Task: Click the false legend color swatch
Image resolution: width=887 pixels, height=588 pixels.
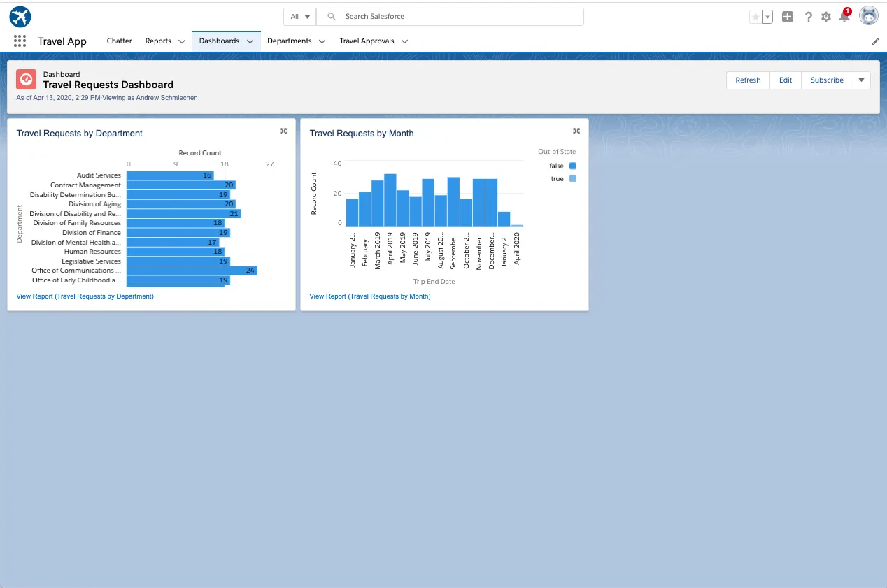Action: tap(573, 166)
